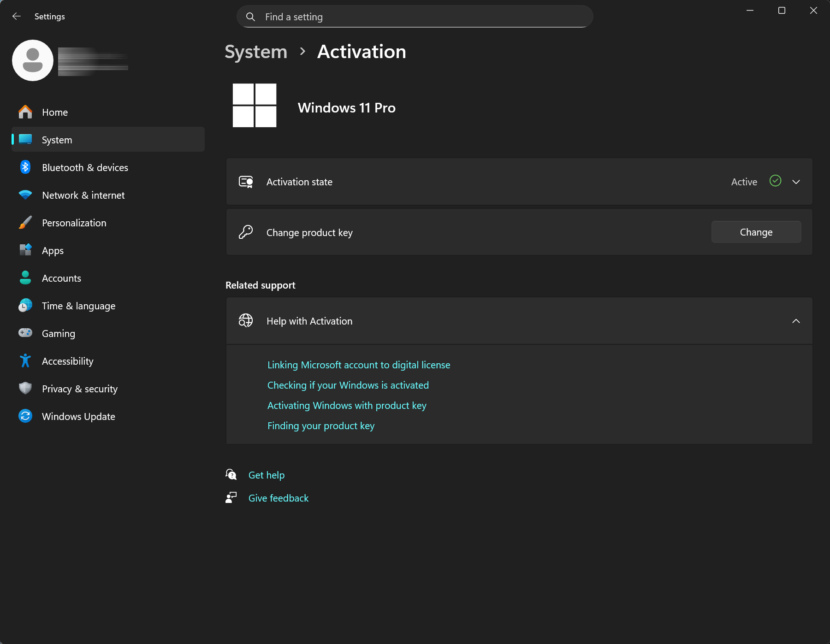The height and width of the screenshot is (644, 830).
Task: Select the Accounts person icon
Action: pyautogui.click(x=25, y=278)
